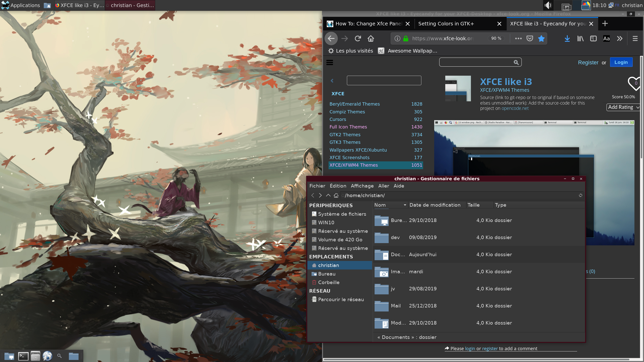644x362 pixels.
Task: Open the Add Rating dropdown
Action: point(623,107)
